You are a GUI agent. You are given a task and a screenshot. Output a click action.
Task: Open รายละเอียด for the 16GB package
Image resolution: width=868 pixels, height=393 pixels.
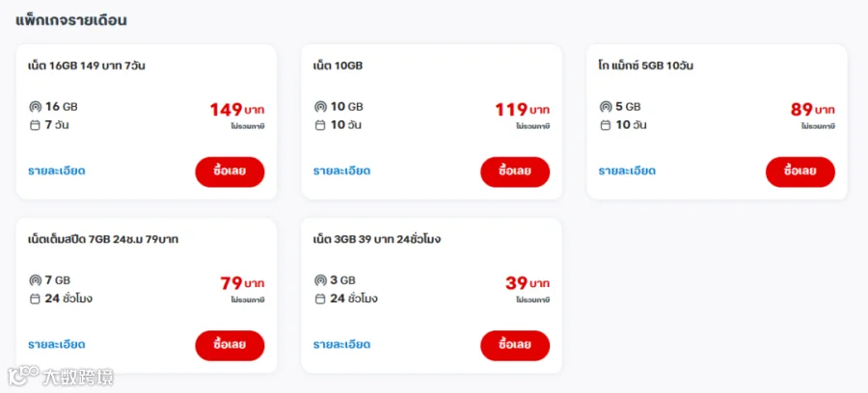click(x=57, y=170)
